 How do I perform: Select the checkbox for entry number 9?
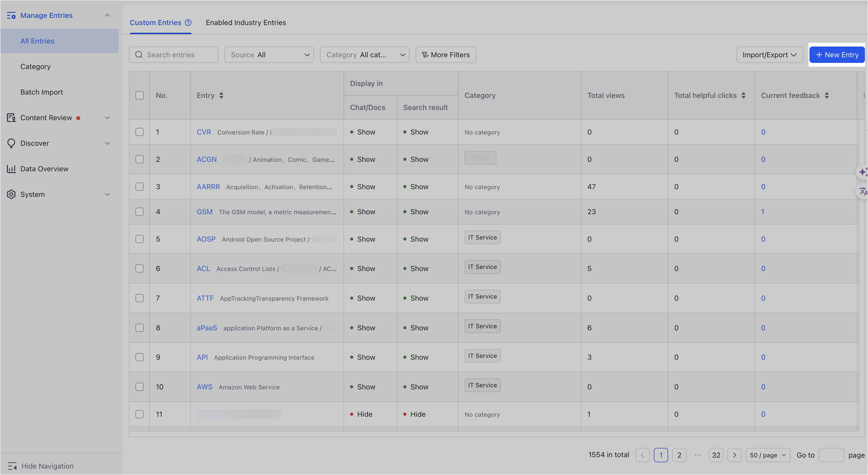(140, 357)
